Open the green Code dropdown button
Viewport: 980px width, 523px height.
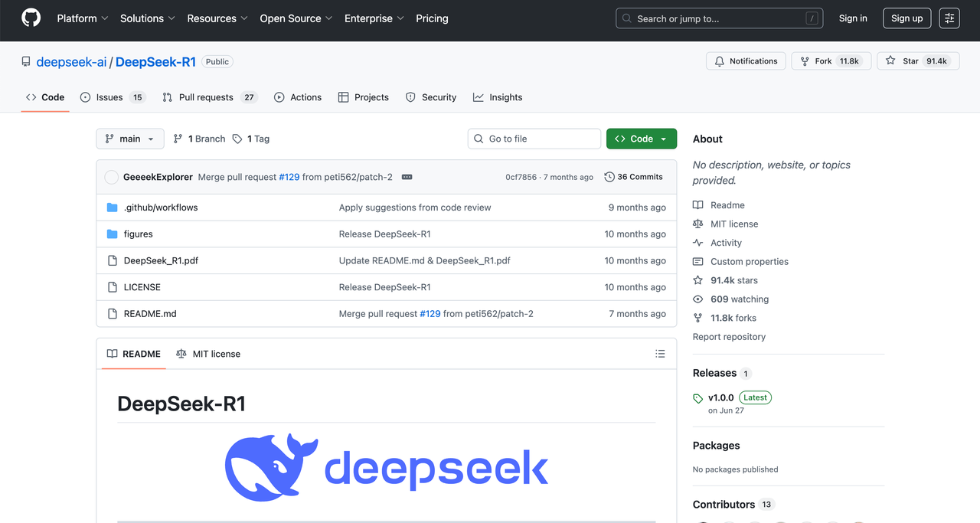click(642, 139)
